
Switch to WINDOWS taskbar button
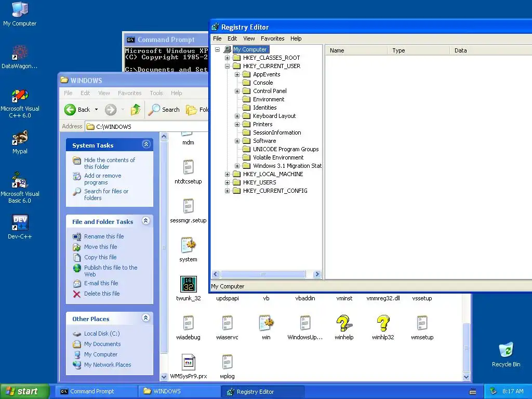179,392
